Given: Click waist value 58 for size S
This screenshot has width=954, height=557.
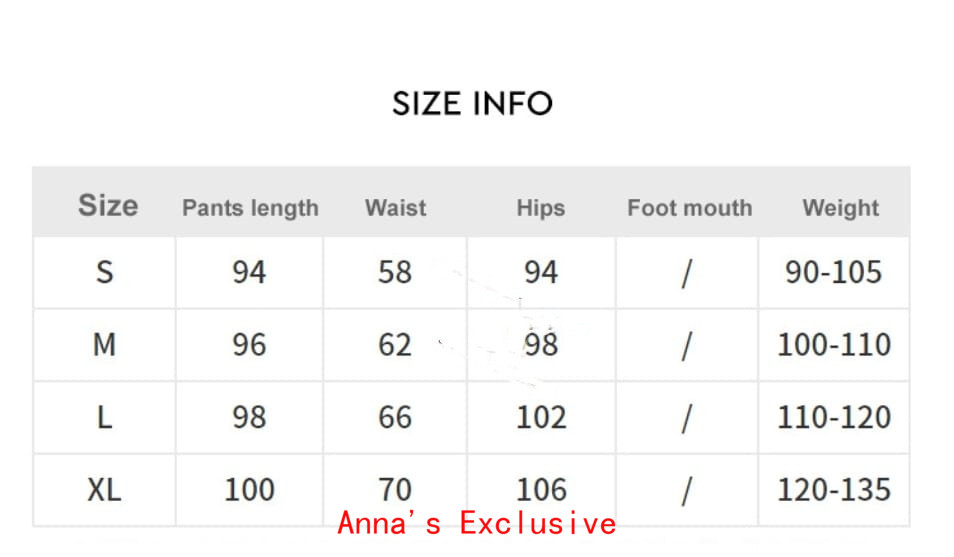Looking at the screenshot, I should coord(395,272).
